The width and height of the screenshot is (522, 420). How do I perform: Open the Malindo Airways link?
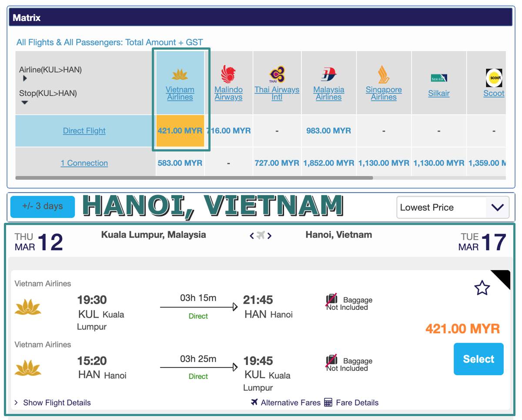pyautogui.click(x=228, y=93)
